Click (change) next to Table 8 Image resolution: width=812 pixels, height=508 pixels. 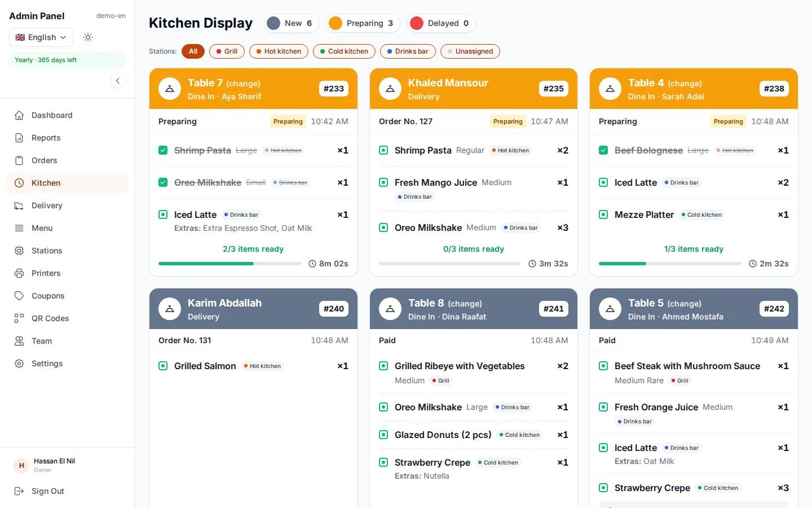point(465,304)
